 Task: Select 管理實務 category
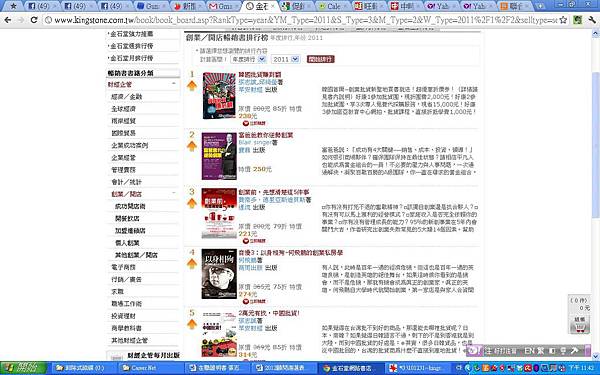click(x=124, y=170)
